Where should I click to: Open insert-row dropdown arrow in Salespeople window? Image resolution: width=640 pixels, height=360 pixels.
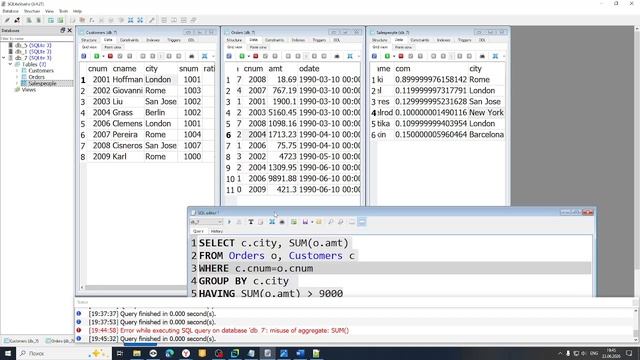tap(394, 56)
